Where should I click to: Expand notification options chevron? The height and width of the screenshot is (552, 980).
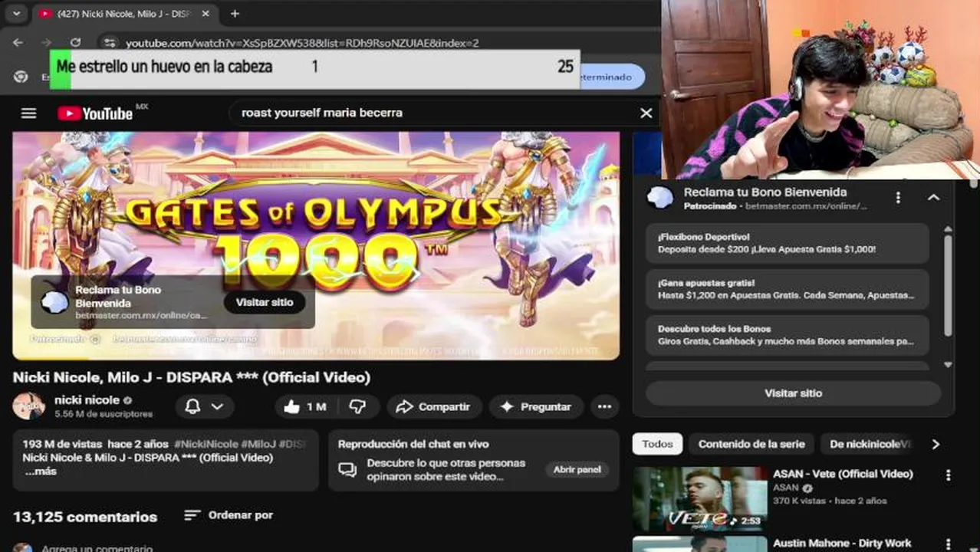tap(218, 406)
